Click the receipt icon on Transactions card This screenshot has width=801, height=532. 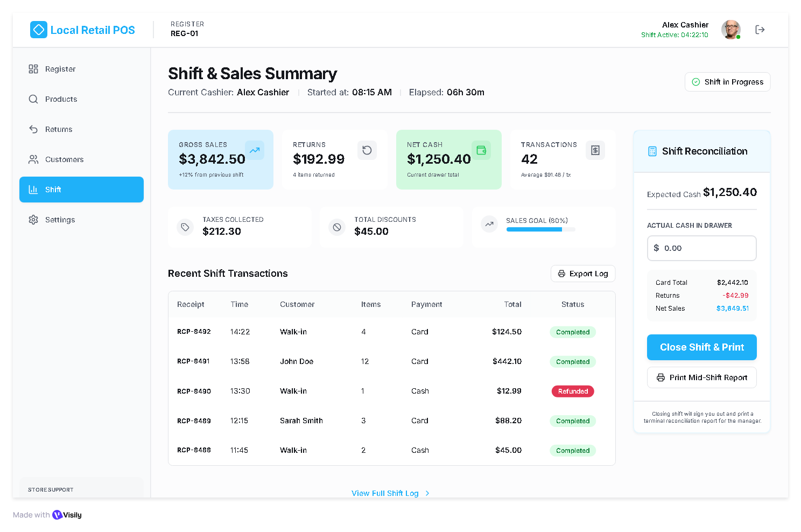595,150
